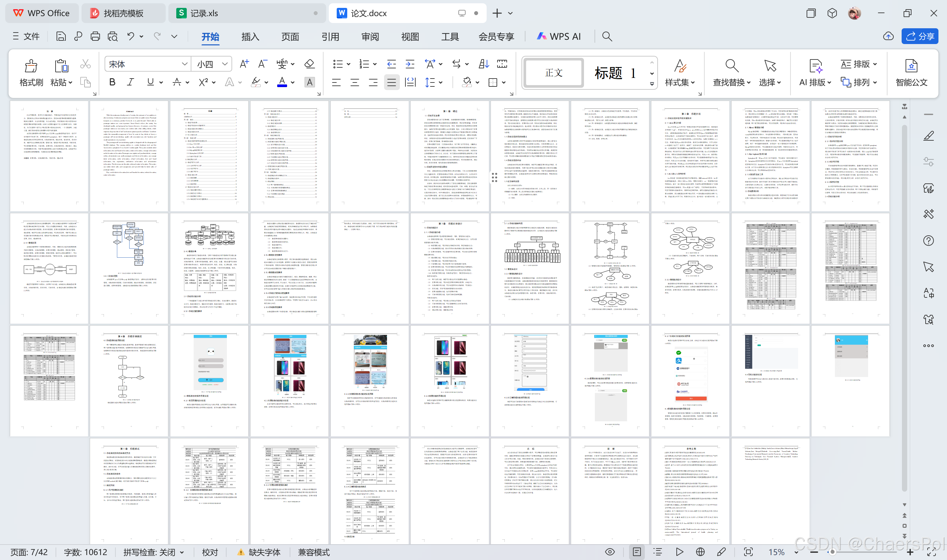Click the Clear Formatting eraser icon
The width and height of the screenshot is (947, 560).
pyautogui.click(x=309, y=64)
